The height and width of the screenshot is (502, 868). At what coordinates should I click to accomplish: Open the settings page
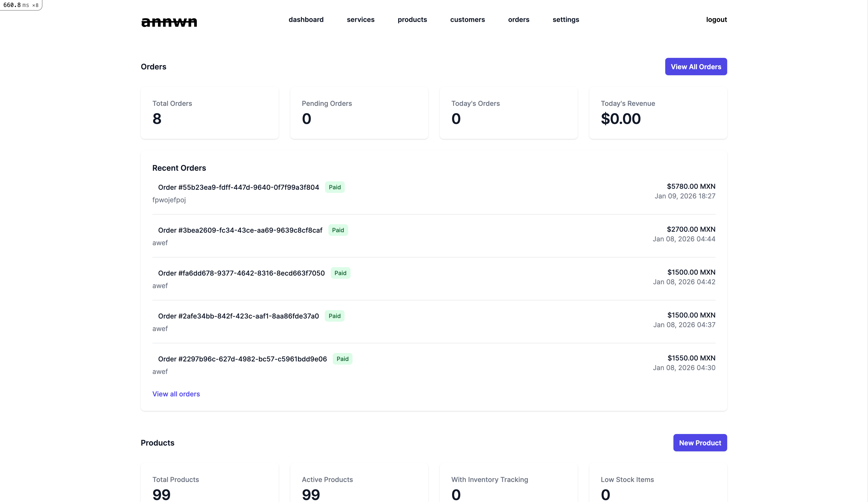pos(566,20)
